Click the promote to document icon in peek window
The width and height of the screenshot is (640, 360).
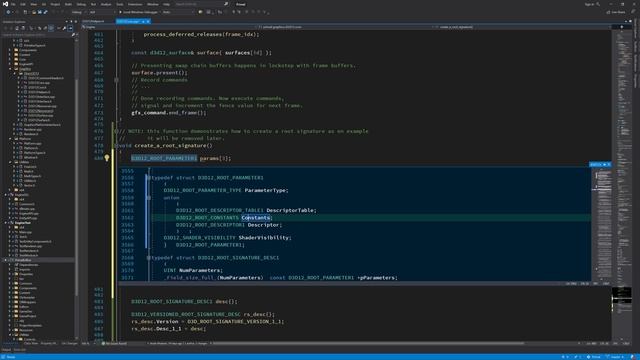tap(604, 164)
